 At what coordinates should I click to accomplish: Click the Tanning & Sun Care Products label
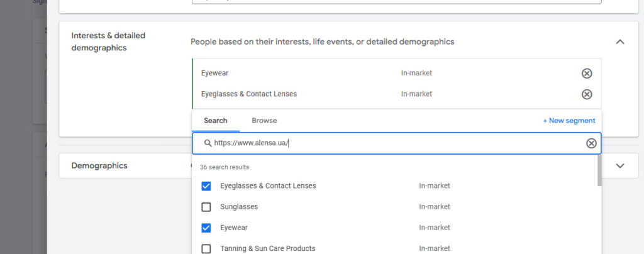(x=267, y=248)
